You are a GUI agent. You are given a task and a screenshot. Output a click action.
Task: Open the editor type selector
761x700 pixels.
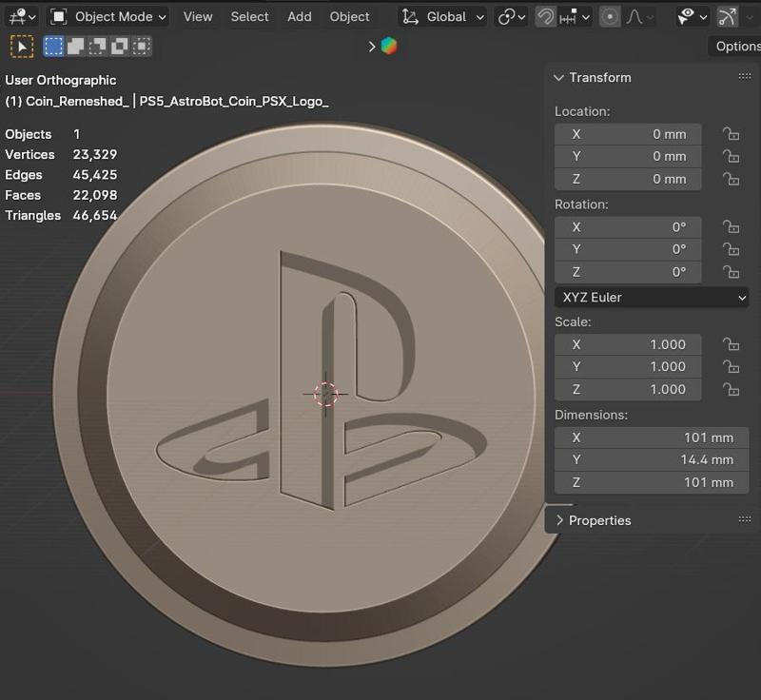point(22,17)
